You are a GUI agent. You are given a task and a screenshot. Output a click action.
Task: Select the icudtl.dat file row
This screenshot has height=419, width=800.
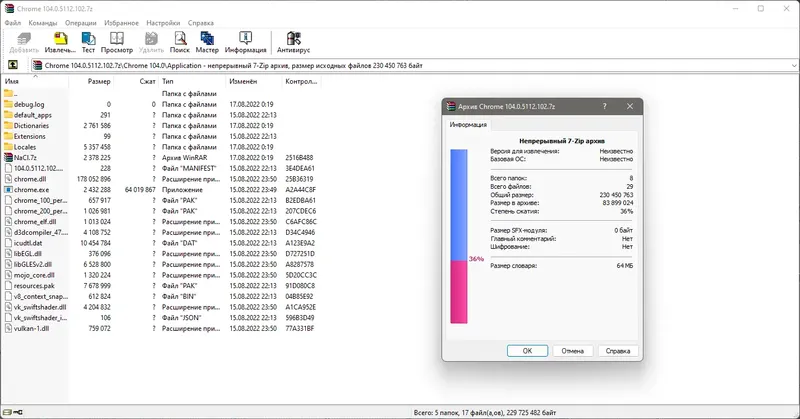click(x=161, y=243)
